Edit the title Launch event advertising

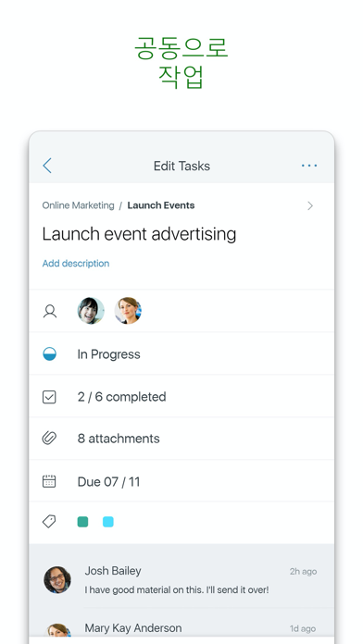(x=139, y=234)
